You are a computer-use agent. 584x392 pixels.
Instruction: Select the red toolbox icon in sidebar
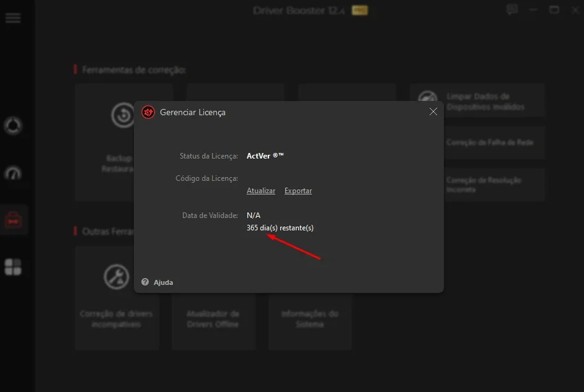point(14,220)
